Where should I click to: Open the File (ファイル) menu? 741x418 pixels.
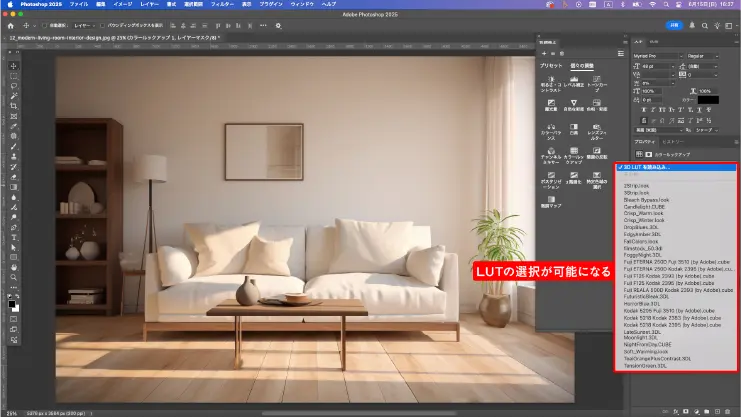click(78, 4)
